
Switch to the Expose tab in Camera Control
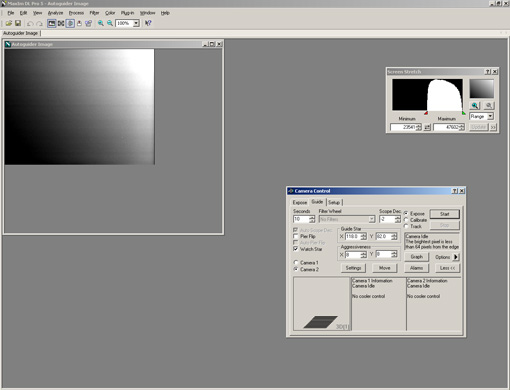point(300,202)
